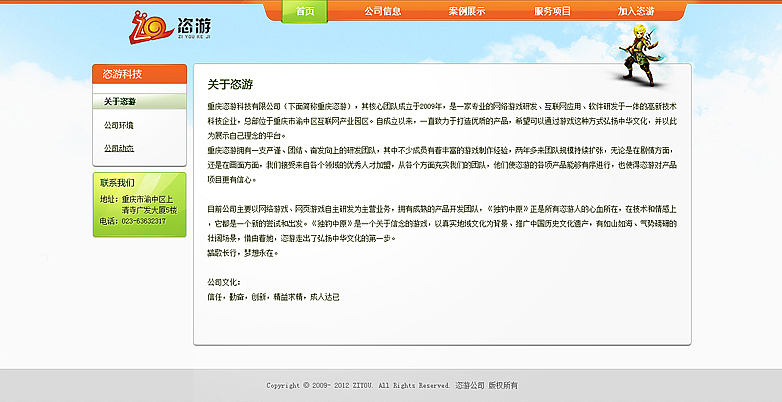The image size is (782, 402).
Task: Click the 联系我们 heading in the green box
Action: [x=117, y=183]
